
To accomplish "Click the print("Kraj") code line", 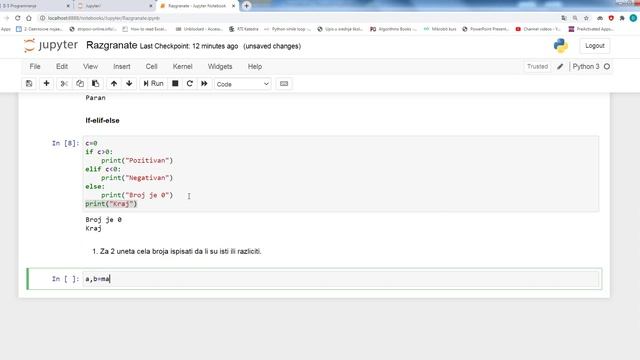I will tap(111, 204).
